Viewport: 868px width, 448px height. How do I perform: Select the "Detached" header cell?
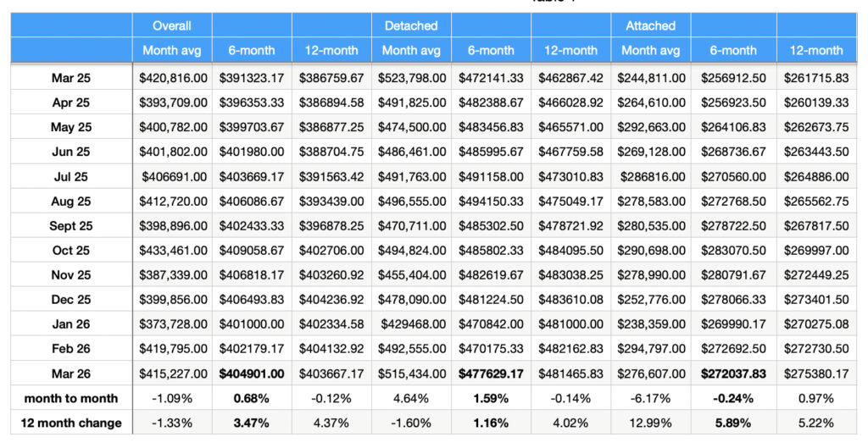coord(411,25)
